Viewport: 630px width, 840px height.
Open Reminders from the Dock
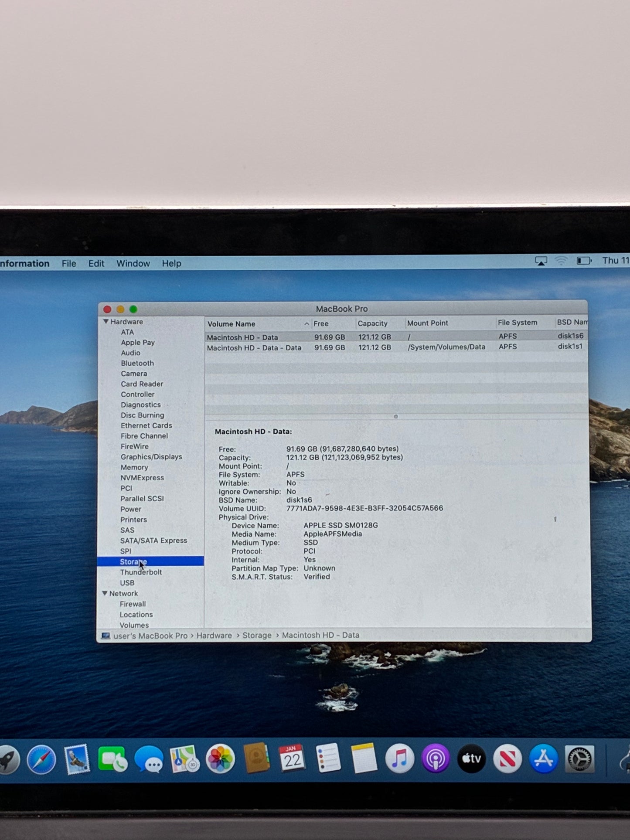(328, 758)
